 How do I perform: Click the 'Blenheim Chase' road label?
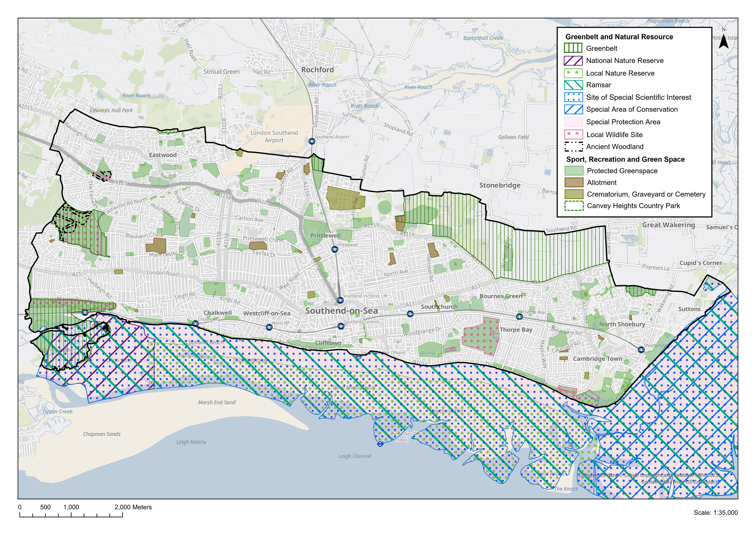(x=145, y=235)
